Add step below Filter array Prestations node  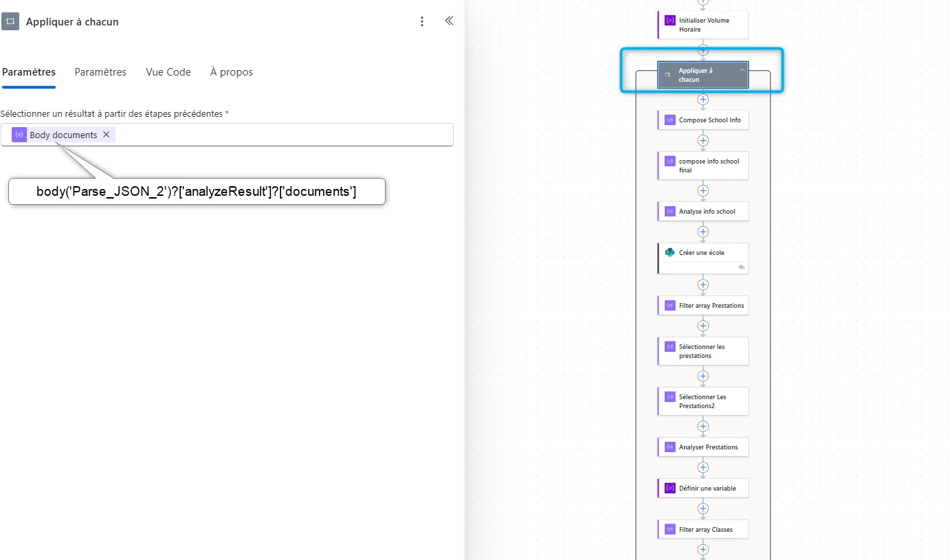click(703, 326)
